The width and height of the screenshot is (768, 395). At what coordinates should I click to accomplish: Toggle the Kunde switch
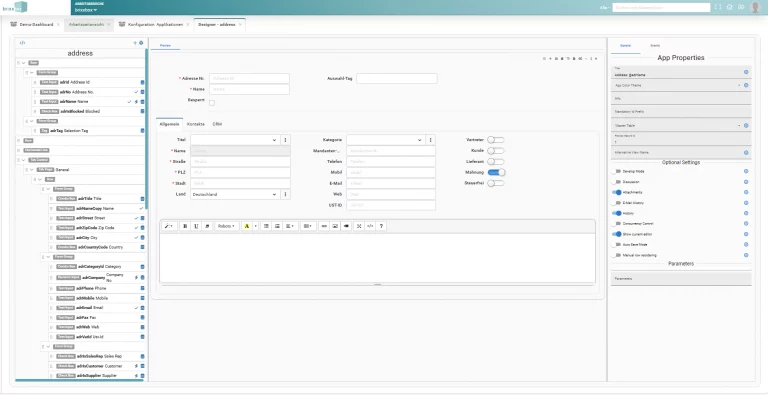click(496, 151)
